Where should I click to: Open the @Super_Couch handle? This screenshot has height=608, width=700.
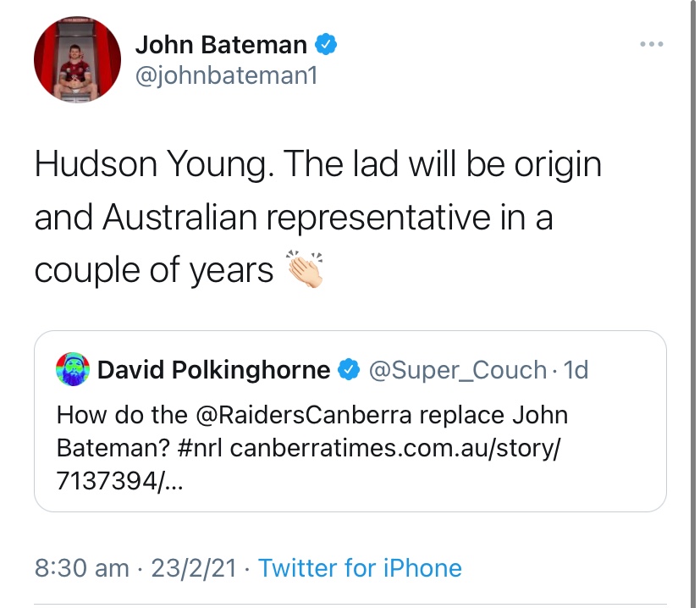click(x=457, y=370)
